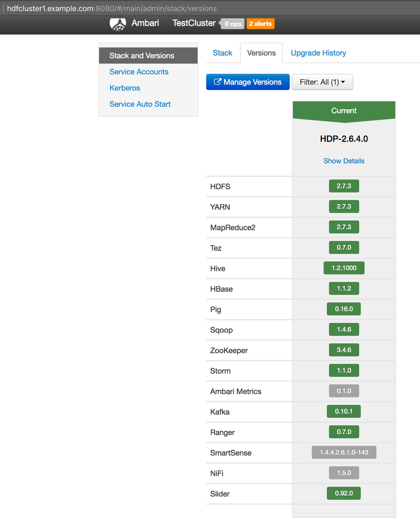Click the HBase 1.1.2 version badge
420x531 pixels.
[344, 289]
